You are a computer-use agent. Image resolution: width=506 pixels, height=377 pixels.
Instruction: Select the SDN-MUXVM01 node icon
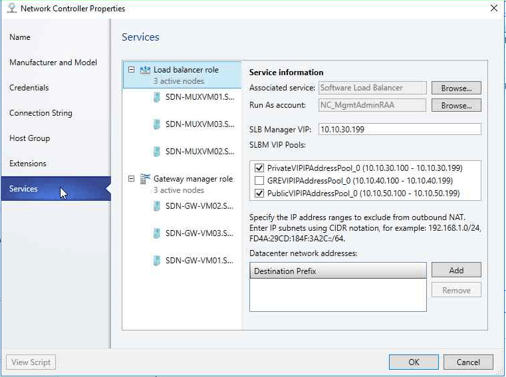pyautogui.click(x=156, y=97)
